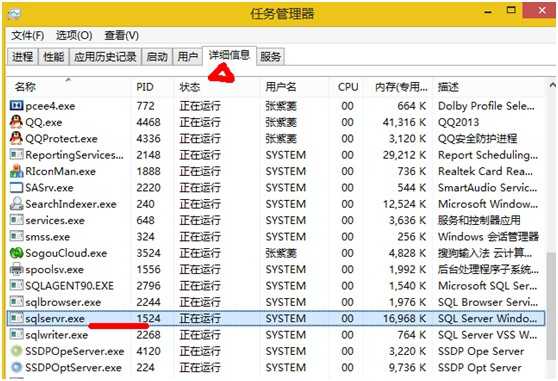Image resolution: width=558 pixels, height=381 pixels.
Task: Sort by the 用户名 column header
Action: pyautogui.click(x=294, y=86)
